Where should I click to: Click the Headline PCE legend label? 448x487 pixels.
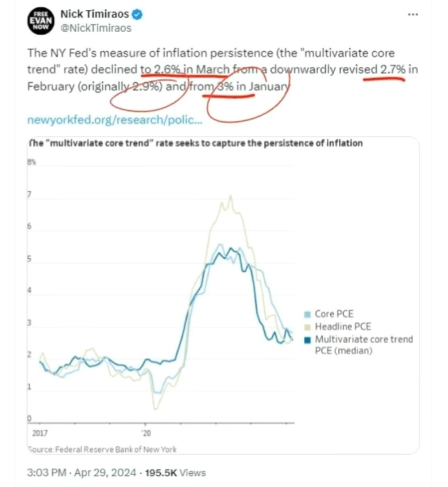[343, 327]
